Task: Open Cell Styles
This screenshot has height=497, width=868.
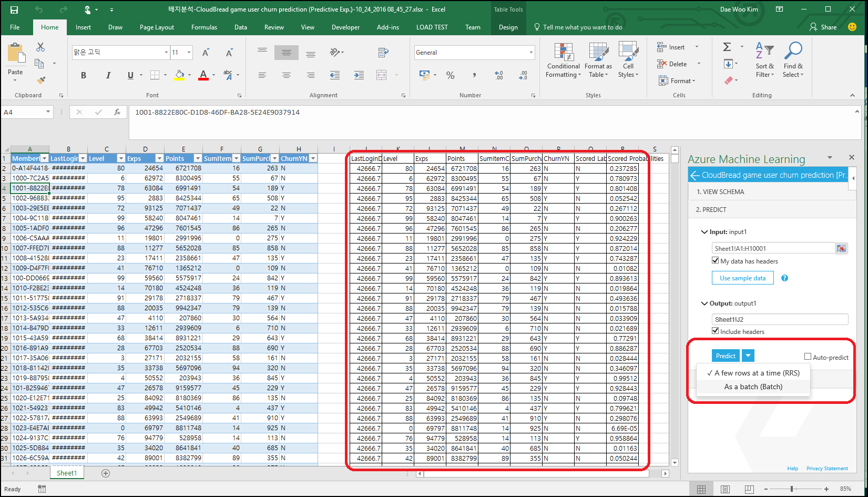Action: coord(628,60)
